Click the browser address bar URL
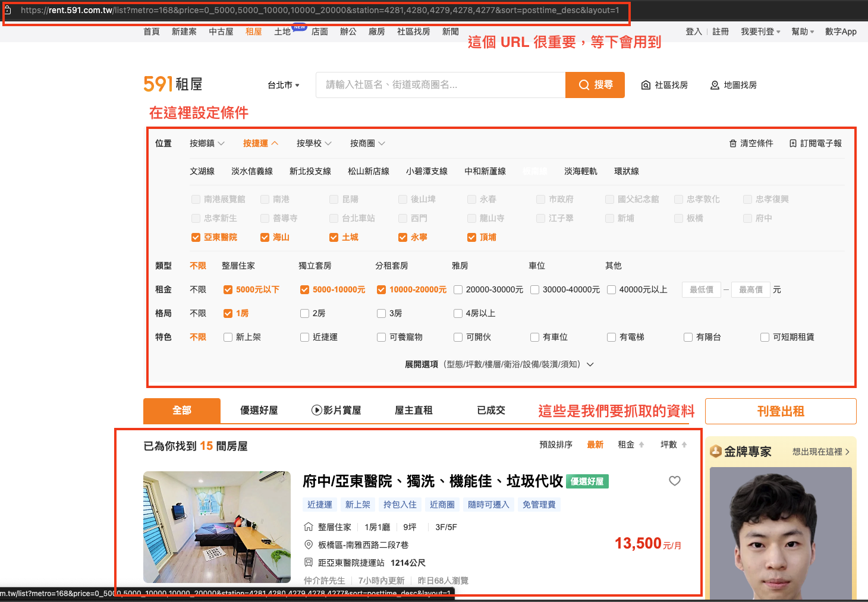The height and width of the screenshot is (602, 868). coord(320,10)
